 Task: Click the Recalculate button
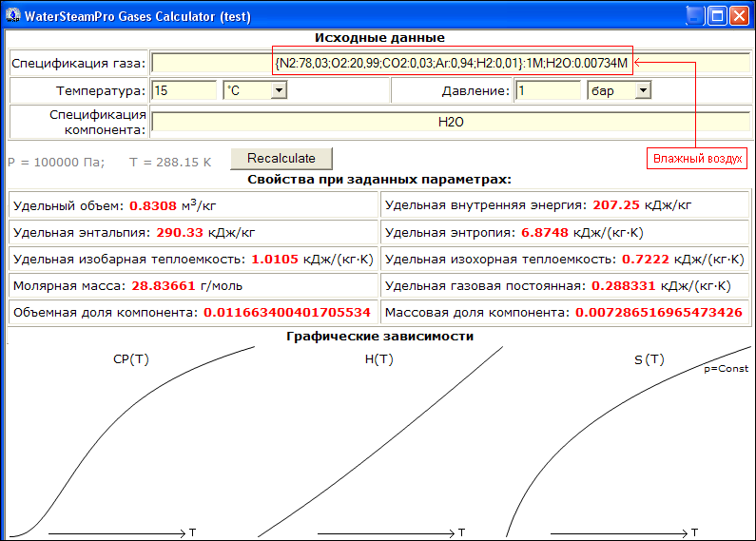[281, 159]
